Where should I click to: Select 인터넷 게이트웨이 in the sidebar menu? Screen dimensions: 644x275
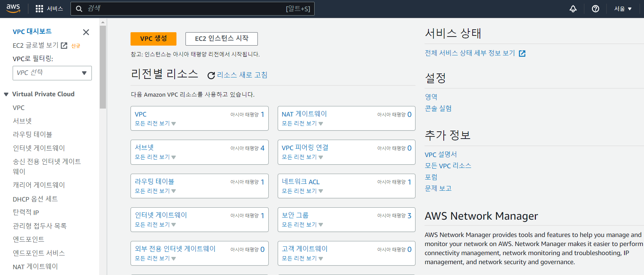point(39,148)
